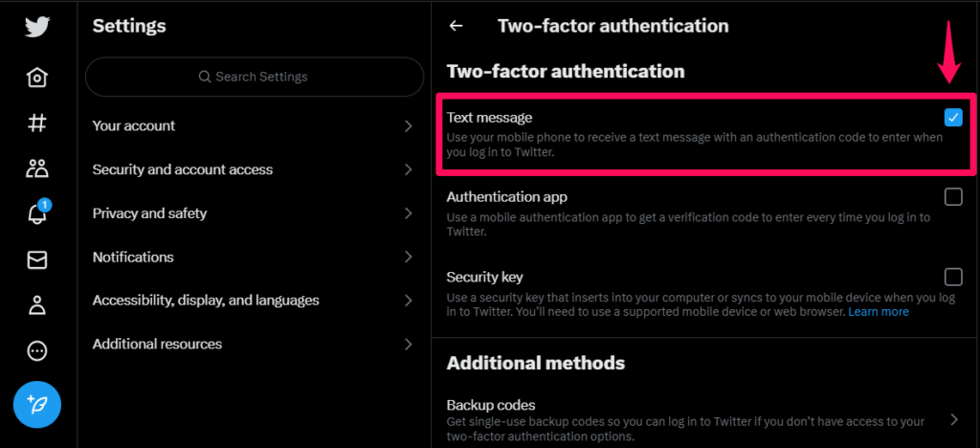The image size is (980, 448).
Task: Focus the Search Settings field
Action: [255, 77]
